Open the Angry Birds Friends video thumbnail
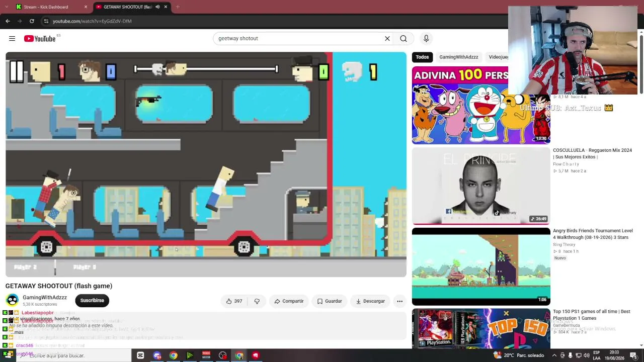Screen dimensions: 644x362 point(481,266)
